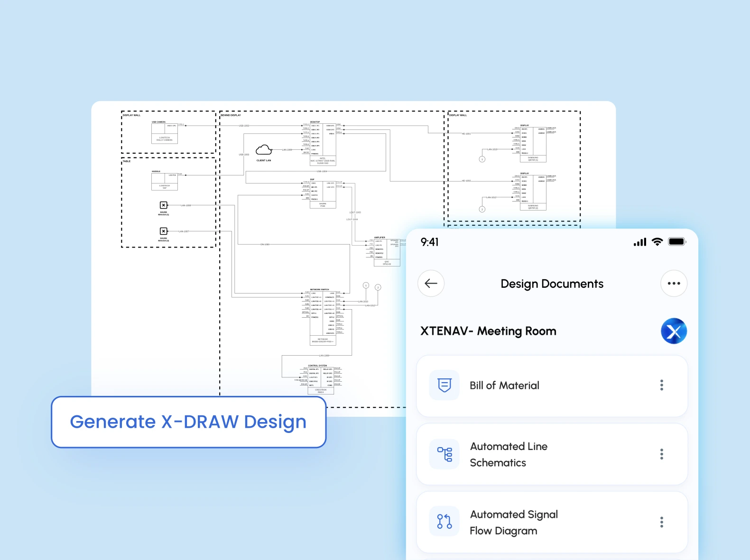The width and height of the screenshot is (750, 560).
Task: Open the Bill of Material document
Action: click(552, 386)
